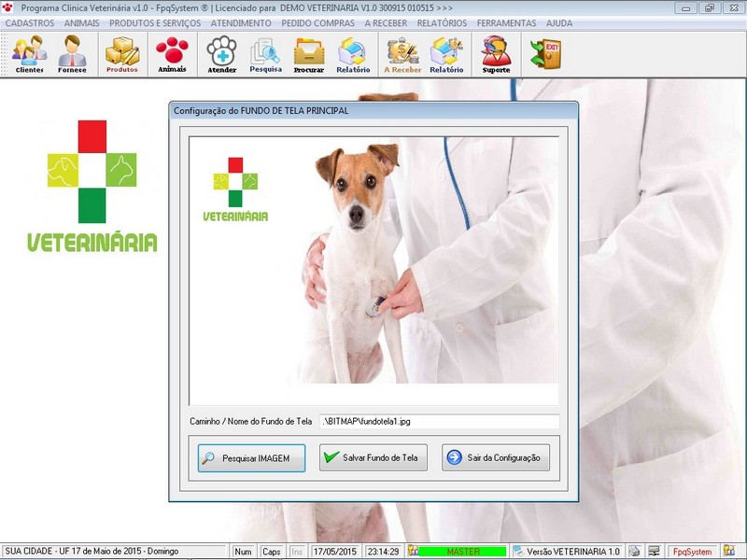Click the 17/05/2015 date in status bar
This screenshot has height=560, width=747.
tap(335, 552)
